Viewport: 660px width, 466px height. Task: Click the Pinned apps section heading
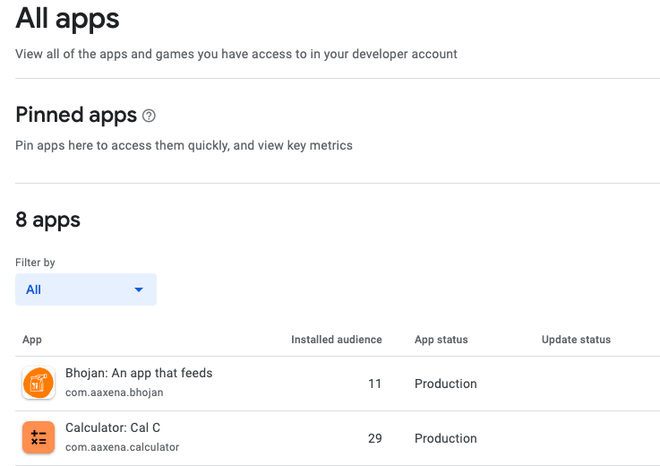coord(76,115)
